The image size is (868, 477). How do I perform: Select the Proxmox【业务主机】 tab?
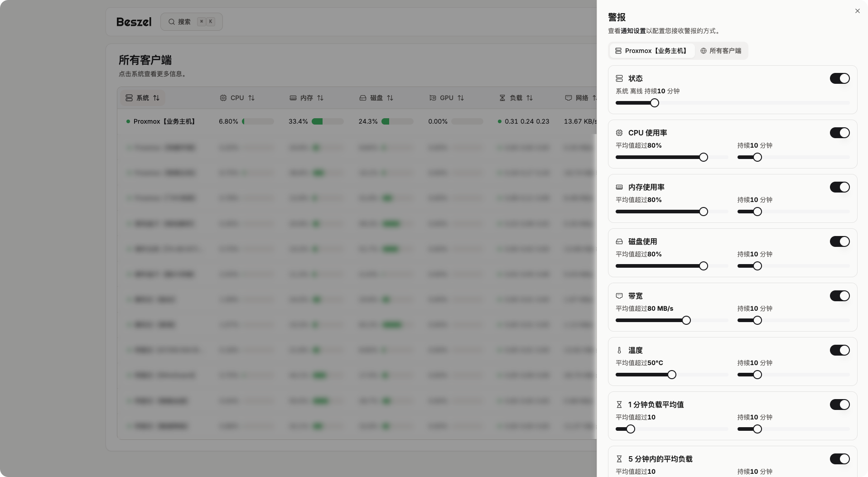(x=652, y=51)
